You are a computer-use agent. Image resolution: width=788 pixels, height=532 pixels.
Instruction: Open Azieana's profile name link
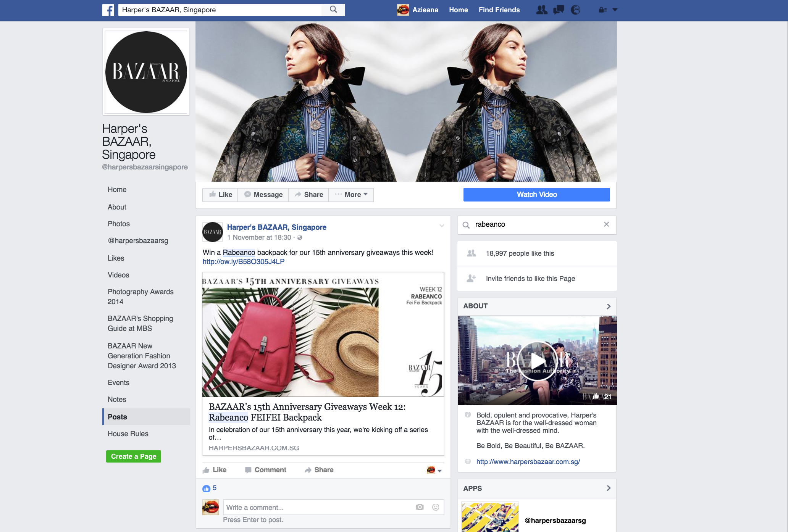(x=425, y=10)
